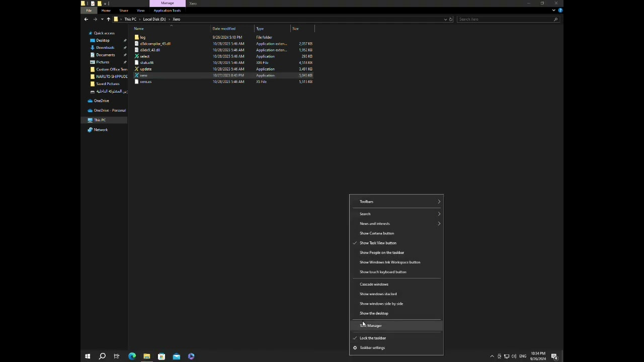
Task: Open Taskbar settings via the gear entry
Action: (x=372, y=348)
